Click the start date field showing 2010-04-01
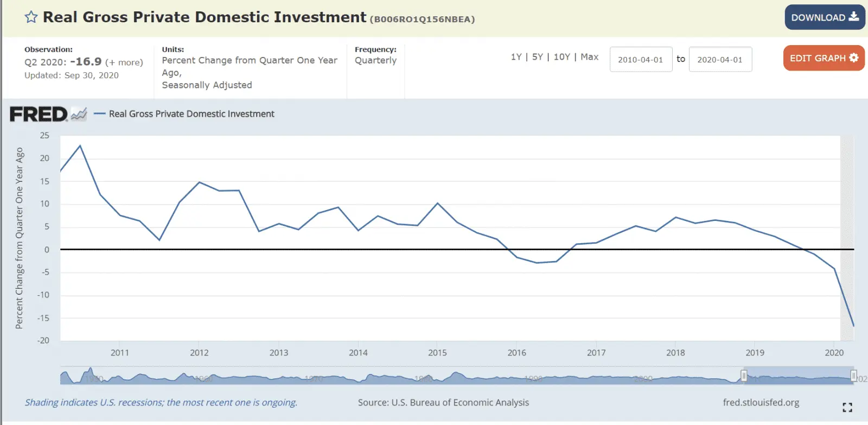868x425 pixels. click(640, 60)
